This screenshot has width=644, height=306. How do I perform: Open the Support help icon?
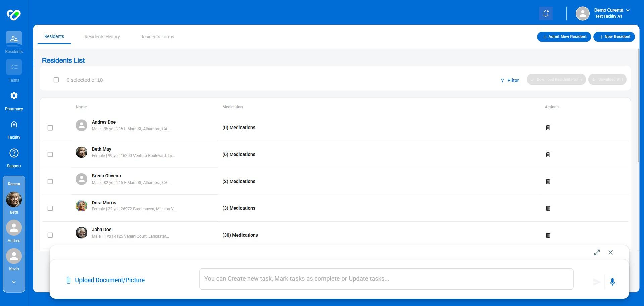tap(14, 153)
